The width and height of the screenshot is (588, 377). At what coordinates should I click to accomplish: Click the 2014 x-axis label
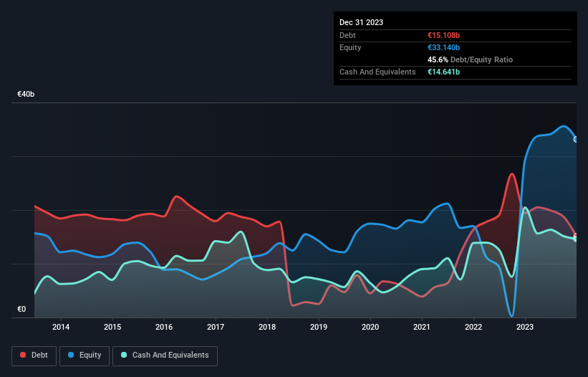61,327
